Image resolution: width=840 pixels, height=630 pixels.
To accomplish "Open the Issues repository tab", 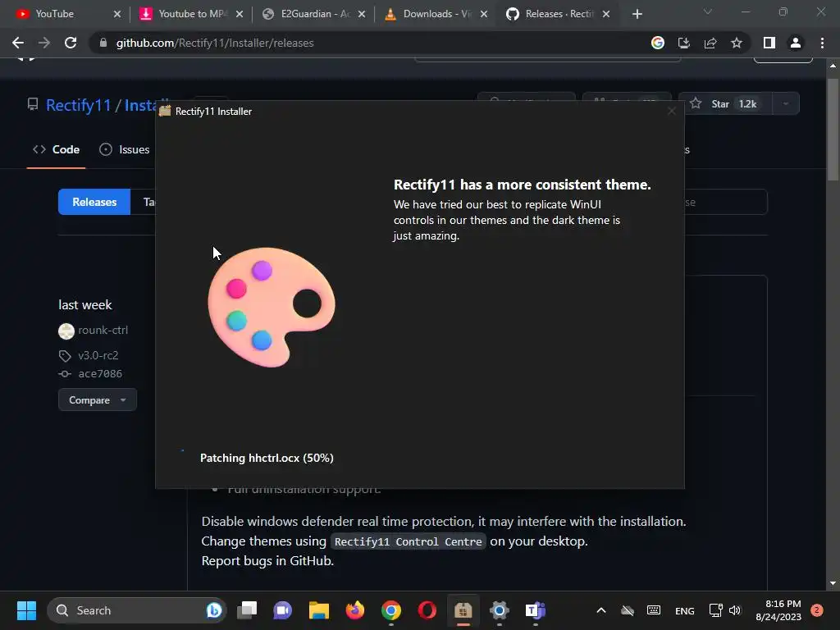I will coord(125,149).
